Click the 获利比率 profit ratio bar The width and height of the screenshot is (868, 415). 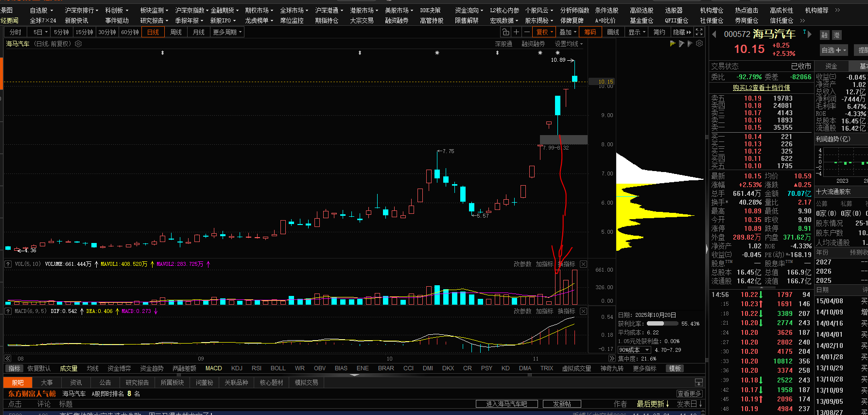click(662, 323)
